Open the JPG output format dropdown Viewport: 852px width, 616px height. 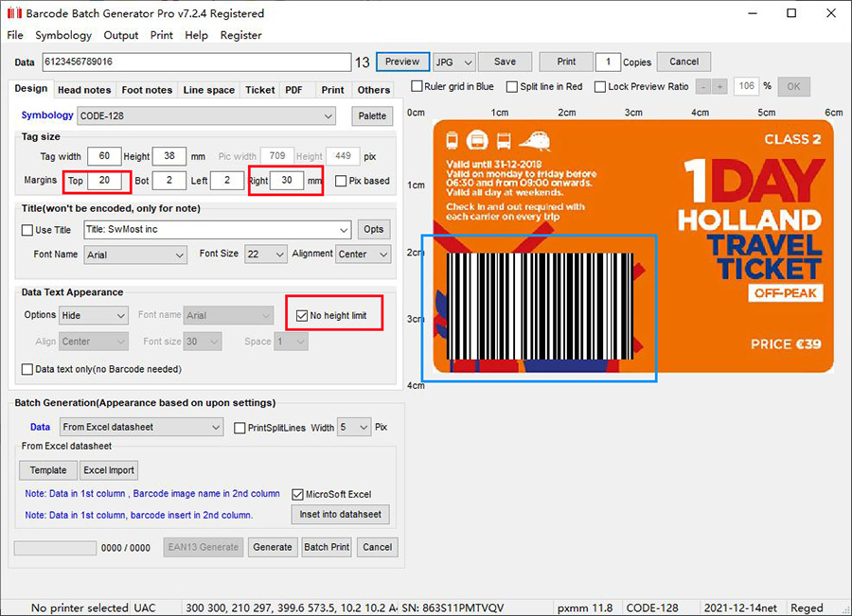point(454,62)
